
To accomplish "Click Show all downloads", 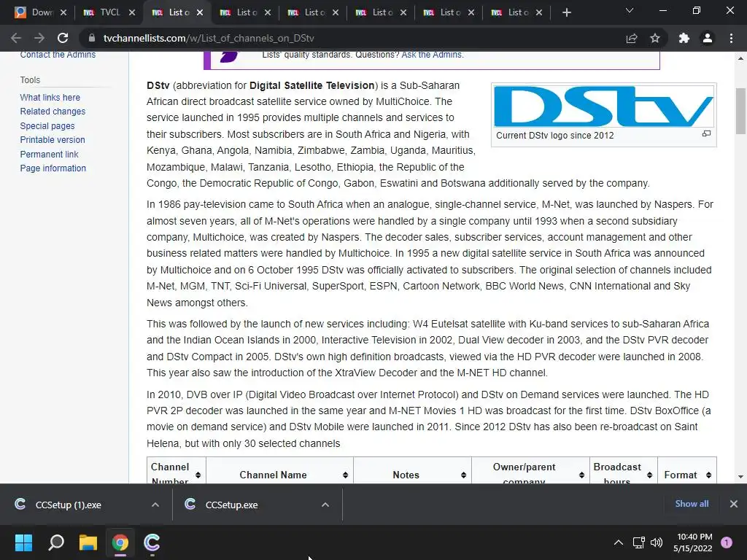I will click(692, 503).
